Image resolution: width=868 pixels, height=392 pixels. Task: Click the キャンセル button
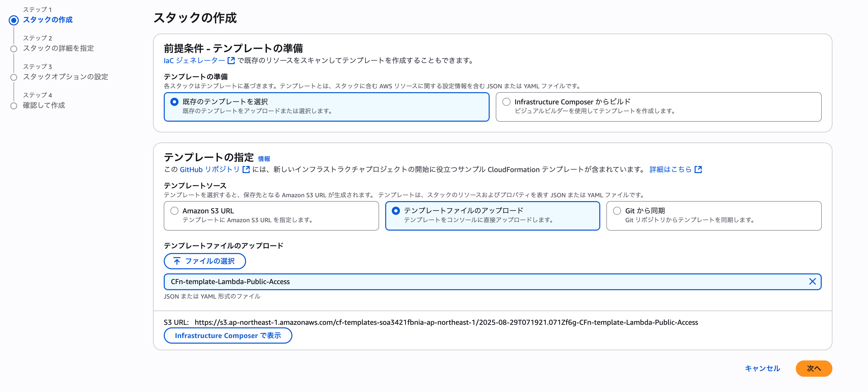click(x=762, y=368)
